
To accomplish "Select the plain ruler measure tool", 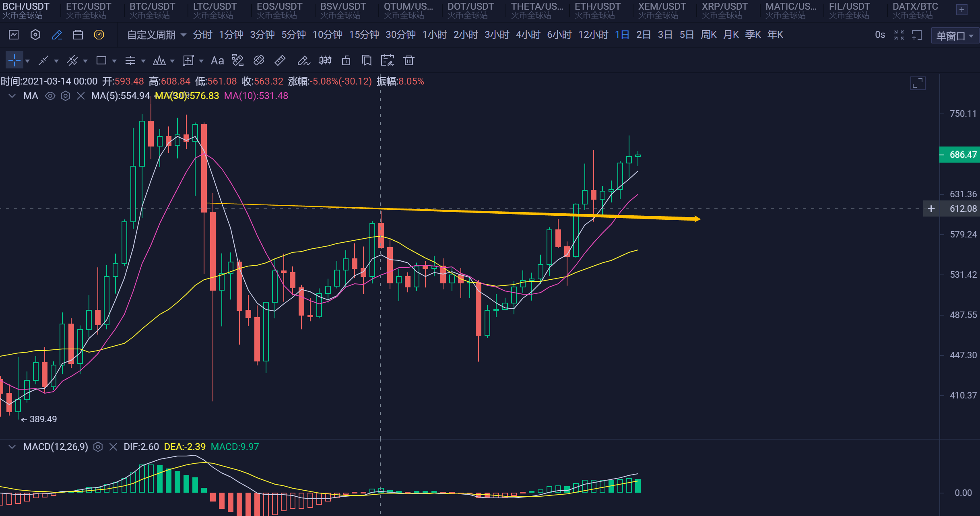I will click(280, 60).
